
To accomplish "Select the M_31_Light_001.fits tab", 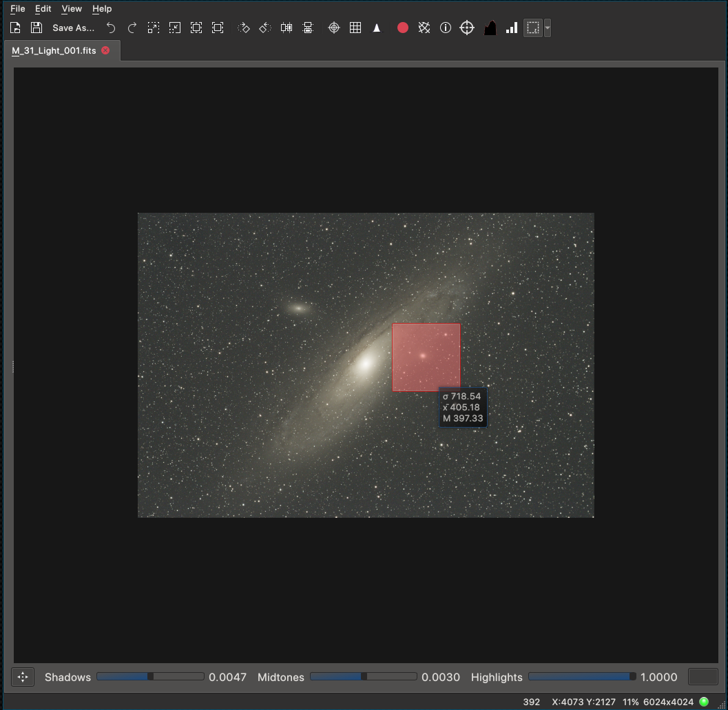I will click(54, 51).
